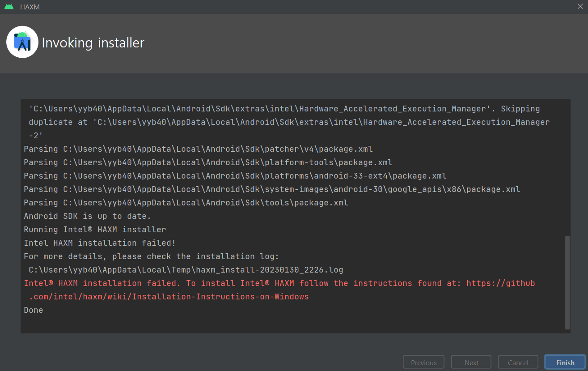The width and height of the screenshot is (588, 371).
Task: Click the Cancel button
Action: pos(518,362)
